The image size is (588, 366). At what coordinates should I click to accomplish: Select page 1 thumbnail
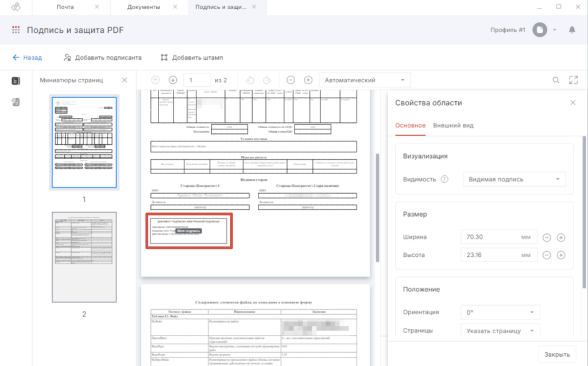click(84, 142)
